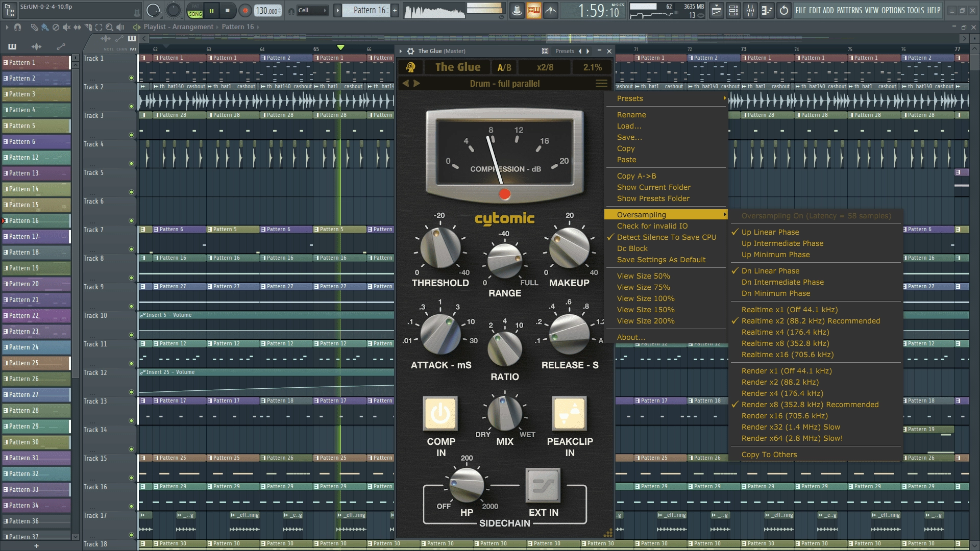Toggle The Glue A/B comparison button

(x=504, y=67)
